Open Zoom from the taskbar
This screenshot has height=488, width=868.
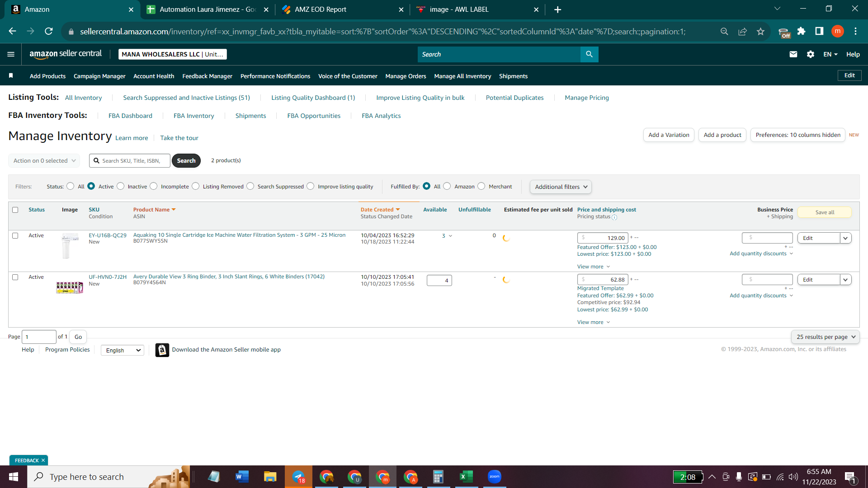coord(494,477)
